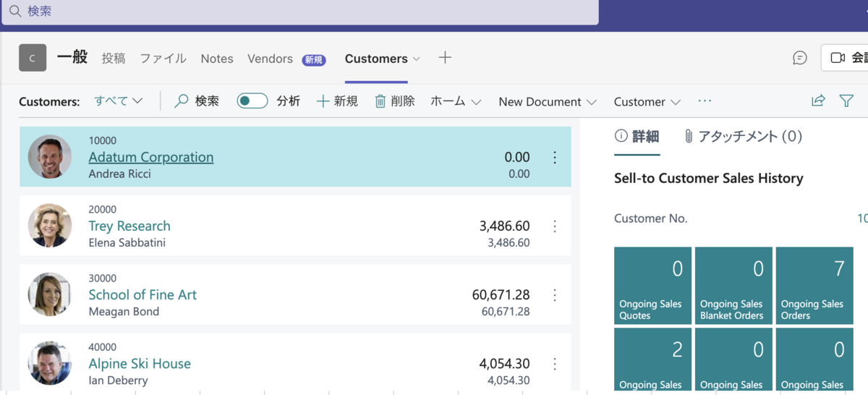Viewport: 868px width, 395px height.
Task: Click Meagan Bond's profile photo
Action: (50, 294)
